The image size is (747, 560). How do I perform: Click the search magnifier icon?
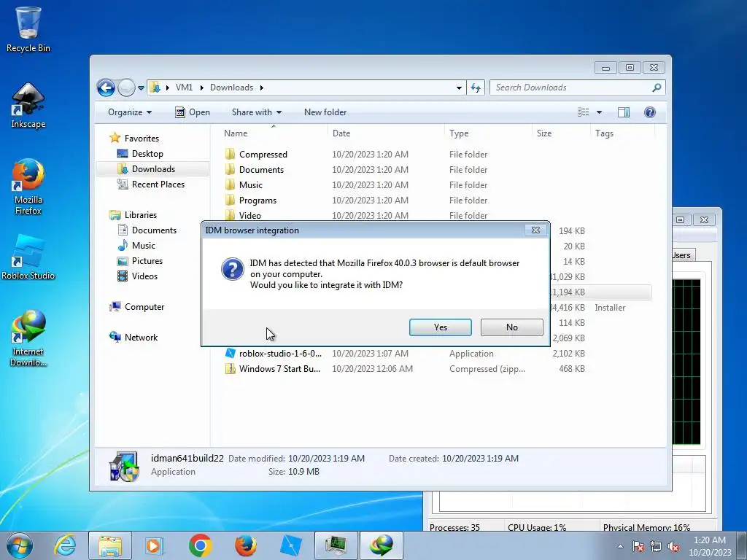click(657, 87)
